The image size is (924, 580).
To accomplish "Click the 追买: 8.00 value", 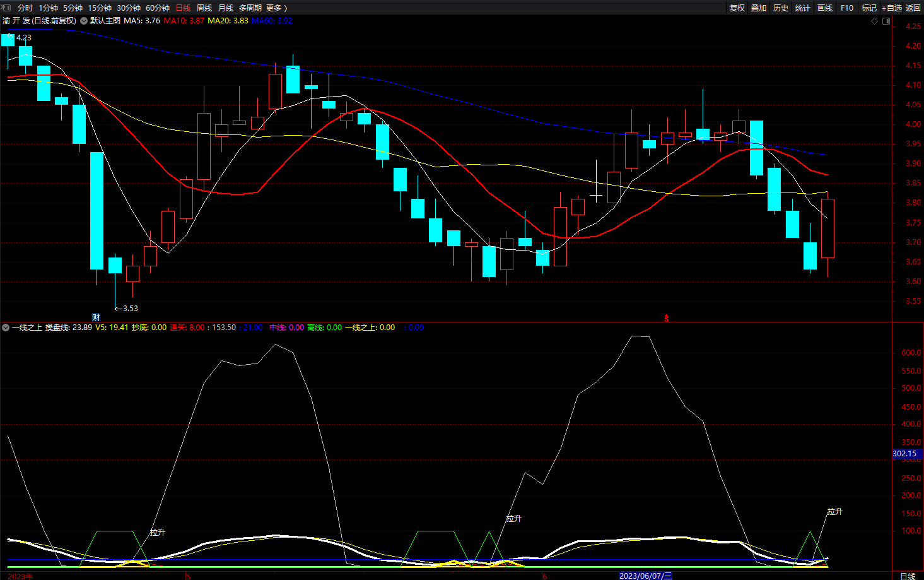I will tap(187, 327).
